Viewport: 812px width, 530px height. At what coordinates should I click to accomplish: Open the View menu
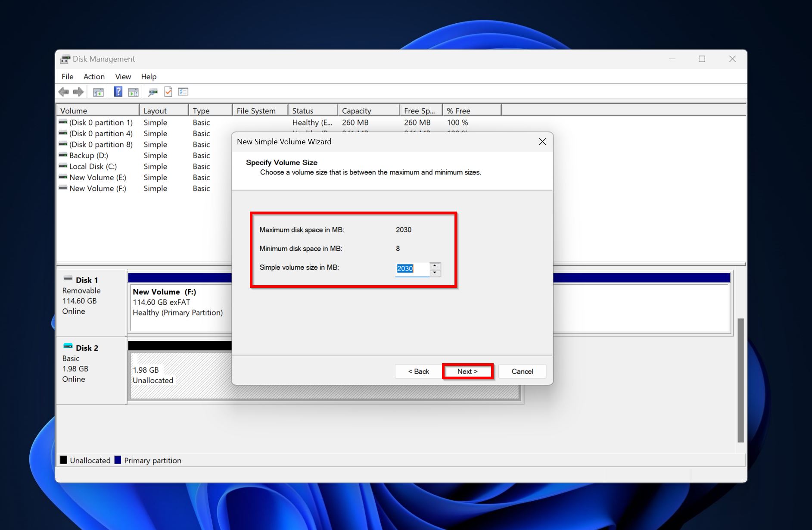123,77
